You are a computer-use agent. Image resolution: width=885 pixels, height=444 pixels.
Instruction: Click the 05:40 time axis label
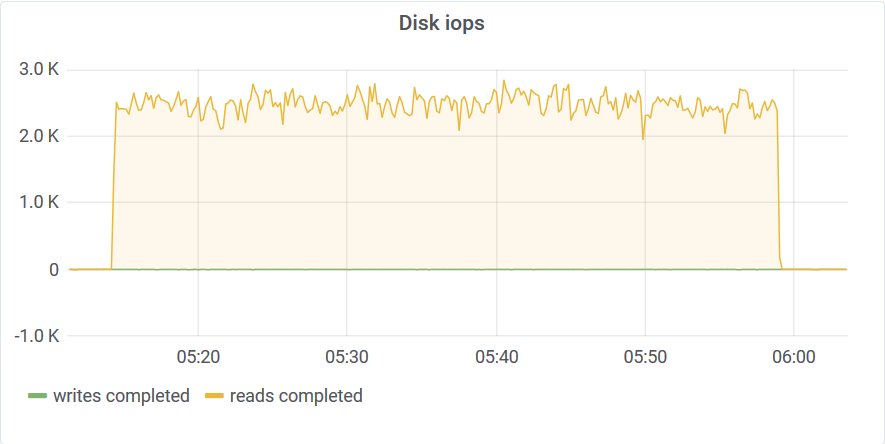tap(496, 357)
